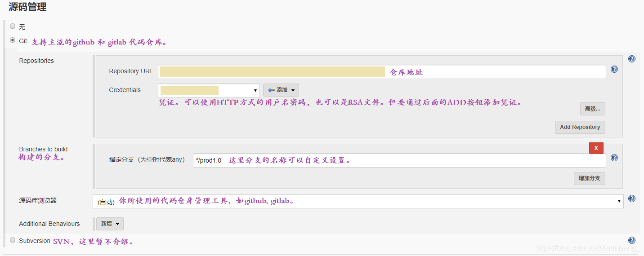Click the 高级... button

coord(593,109)
